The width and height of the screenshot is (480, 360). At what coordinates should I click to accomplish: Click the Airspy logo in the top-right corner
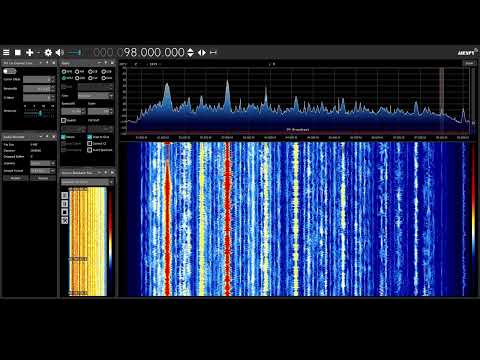(467, 52)
